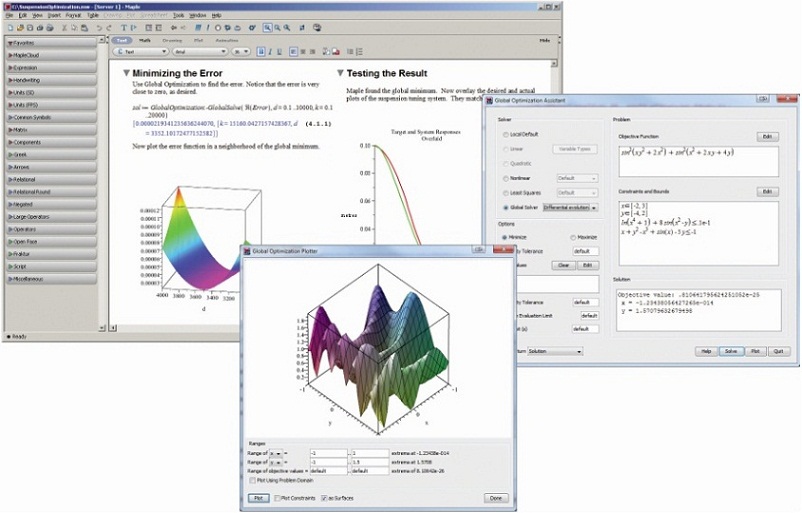This screenshot has height=513, width=802.
Task: Align text left in the Maple format bar
Action: (293, 51)
